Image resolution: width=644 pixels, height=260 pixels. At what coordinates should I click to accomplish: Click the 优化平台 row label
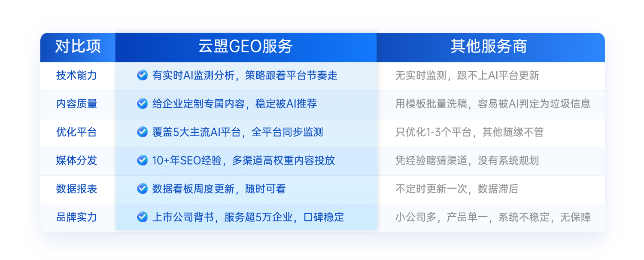tap(76, 132)
